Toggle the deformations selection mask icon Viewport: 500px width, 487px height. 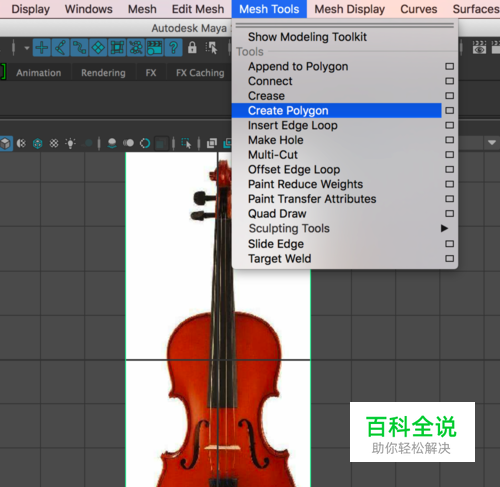(117, 48)
